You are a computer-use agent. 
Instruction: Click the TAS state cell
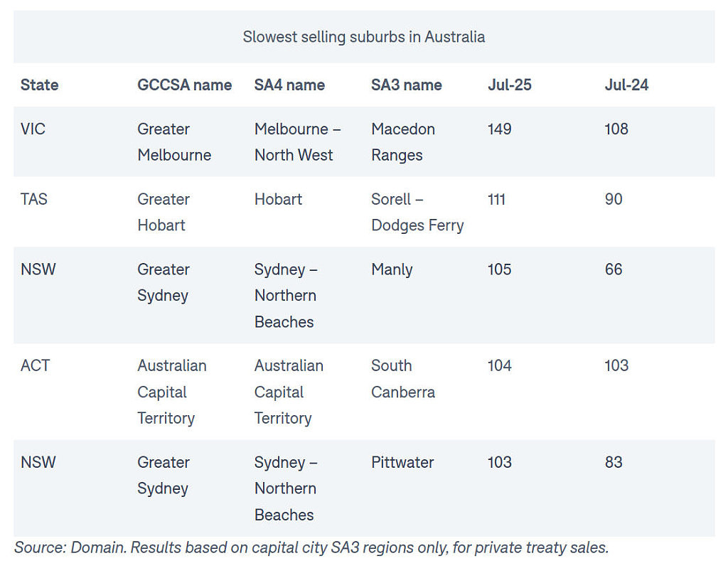point(34,199)
